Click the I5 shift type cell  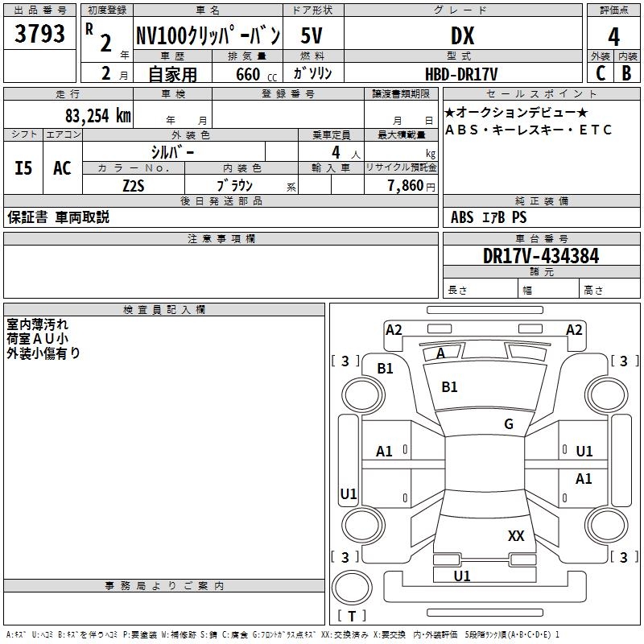click(23, 168)
